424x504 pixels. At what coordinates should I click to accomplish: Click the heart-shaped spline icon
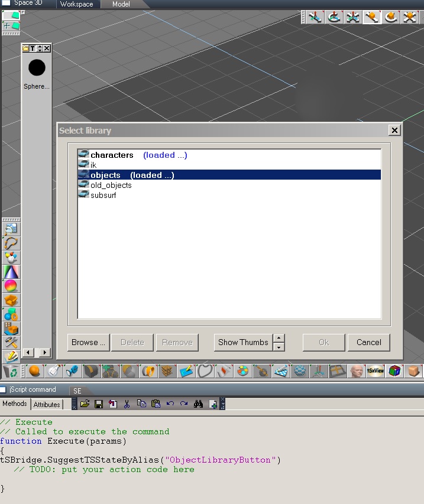coord(205,371)
